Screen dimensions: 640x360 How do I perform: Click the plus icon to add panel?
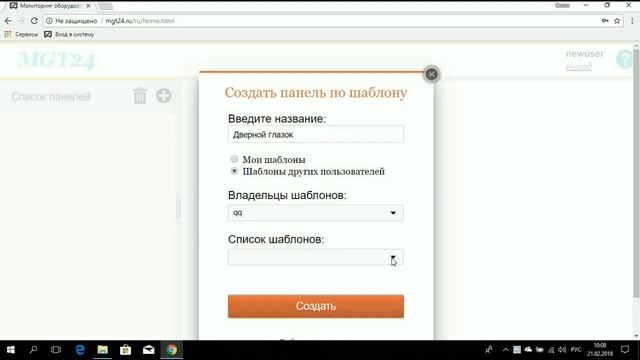(164, 96)
